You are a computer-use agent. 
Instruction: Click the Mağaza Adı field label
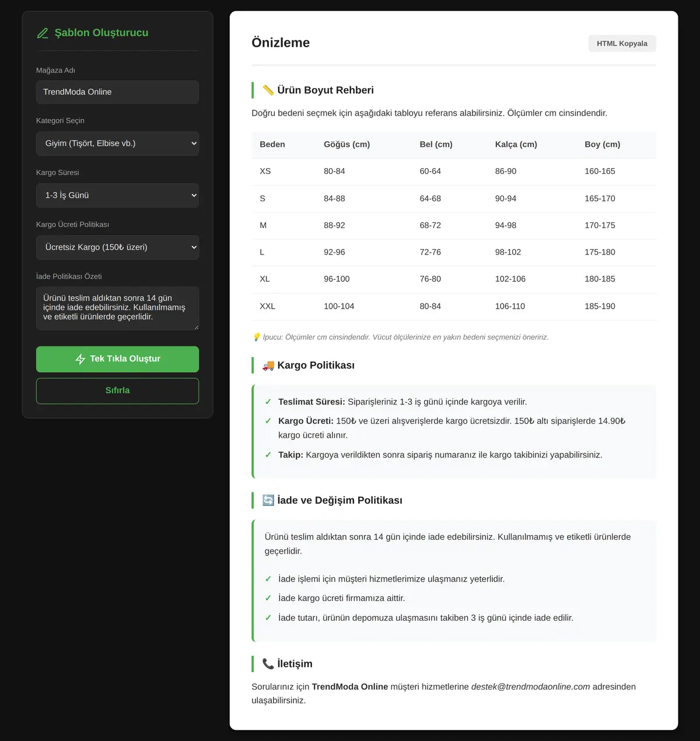pos(55,70)
